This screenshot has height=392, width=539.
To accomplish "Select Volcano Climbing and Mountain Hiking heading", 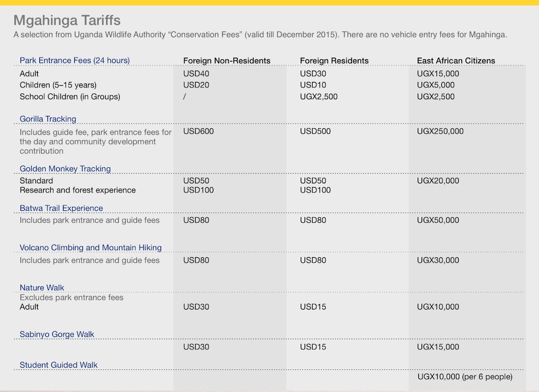I will (x=91, y=247).
